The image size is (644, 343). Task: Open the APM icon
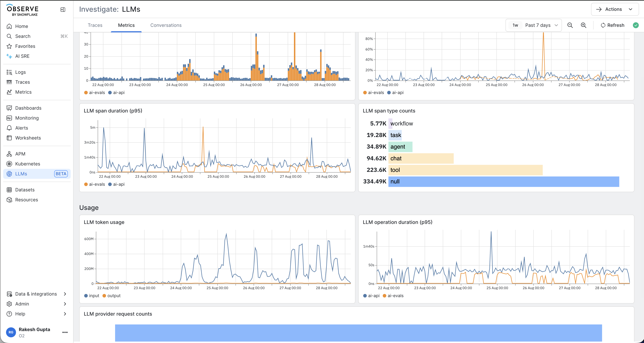pos(9,154)
